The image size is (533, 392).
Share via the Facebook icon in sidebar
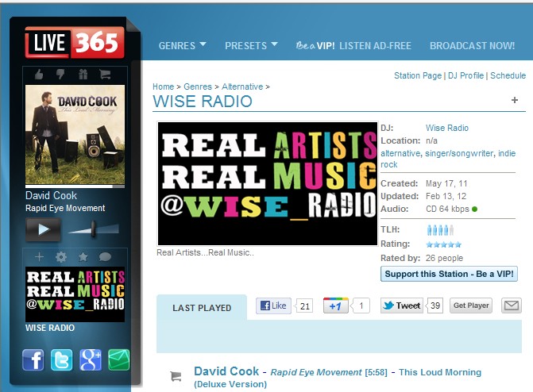(x=33, y=359)
